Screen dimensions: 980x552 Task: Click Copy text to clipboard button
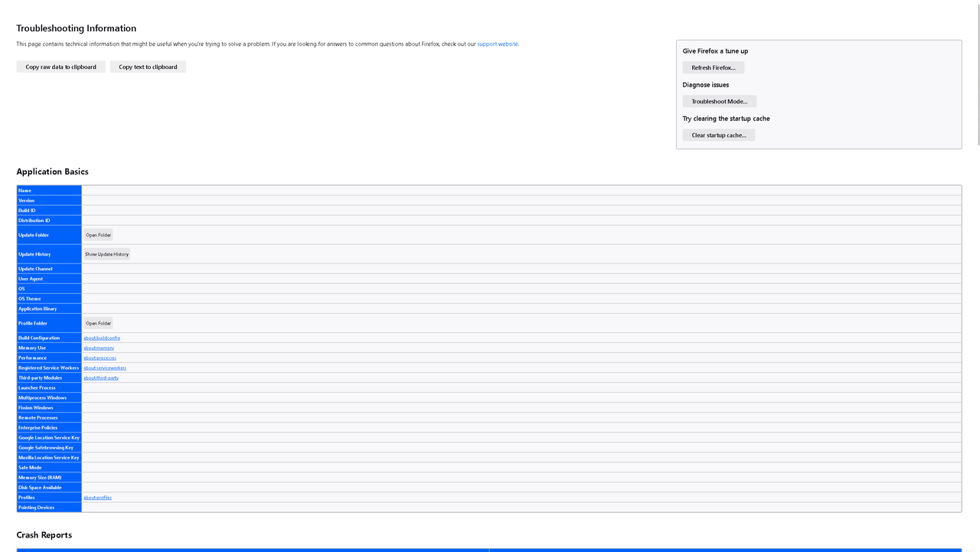pos(148,67)
